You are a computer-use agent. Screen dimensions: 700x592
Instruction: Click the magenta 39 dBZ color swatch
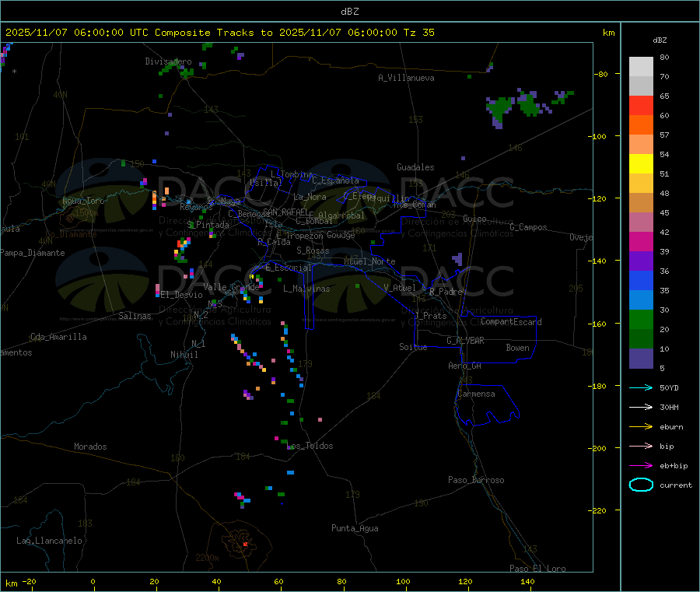coord(641,241)
